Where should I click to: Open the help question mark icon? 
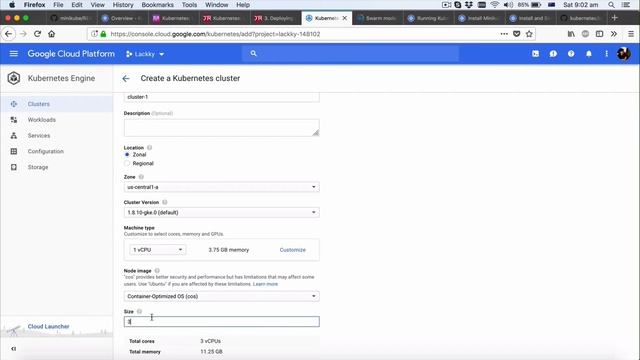[571, 53]
